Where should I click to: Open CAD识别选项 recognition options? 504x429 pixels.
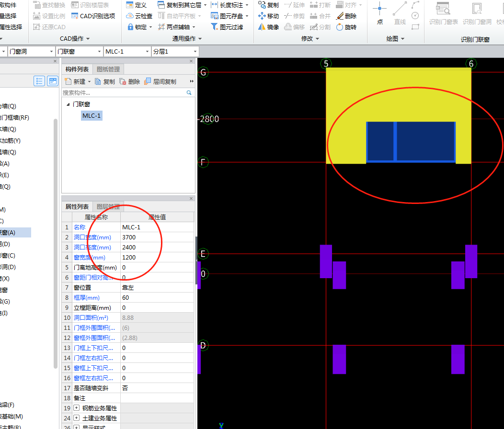93,16
